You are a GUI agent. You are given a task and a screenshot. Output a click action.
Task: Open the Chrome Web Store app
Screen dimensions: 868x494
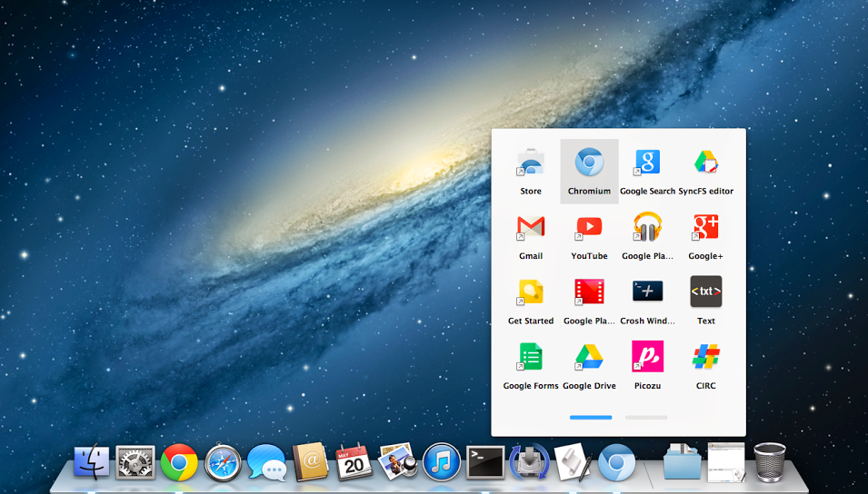tap(531, 164)
